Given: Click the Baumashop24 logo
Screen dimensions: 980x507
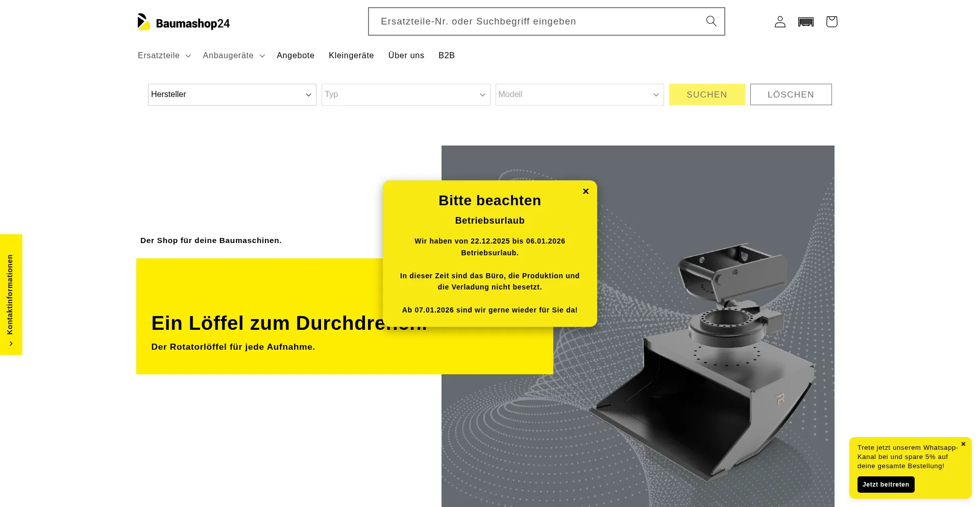Looking at the screenshot, I should click(x=183, y=21).
